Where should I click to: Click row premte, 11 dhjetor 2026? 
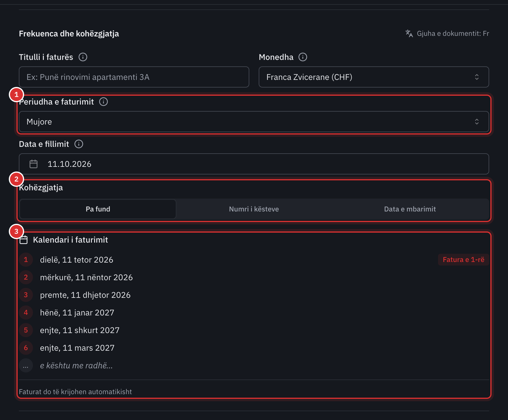[254, 295]
